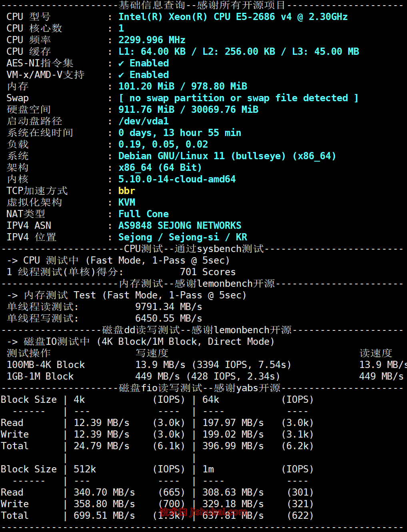Click the AES-NI Enabled checkmark
The width and height of the screenshot is (407, 532).
121,63
